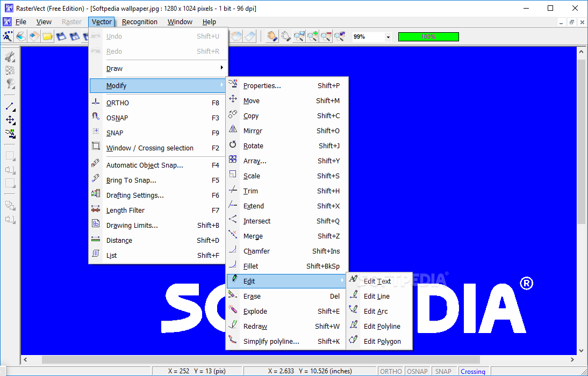Viewport: 588px width, 376px height.
Task: Open the Recognition menu
Action: pyautogui.click(x=140, y=21)
